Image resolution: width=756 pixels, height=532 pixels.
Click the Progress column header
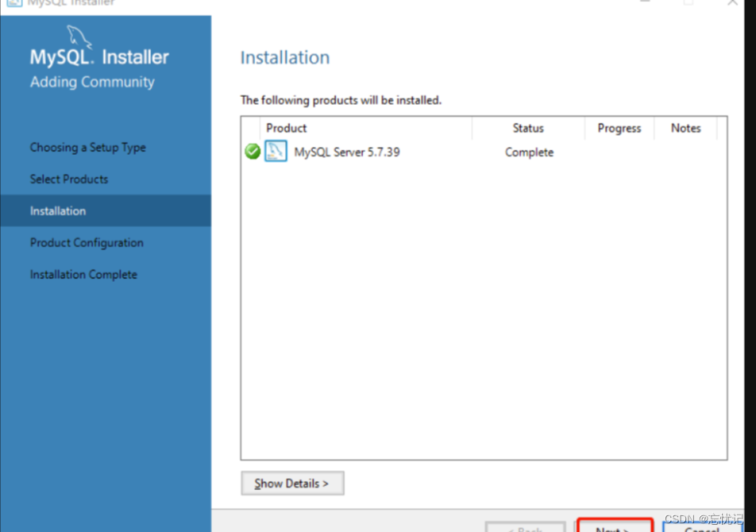(x=619, y=128)
